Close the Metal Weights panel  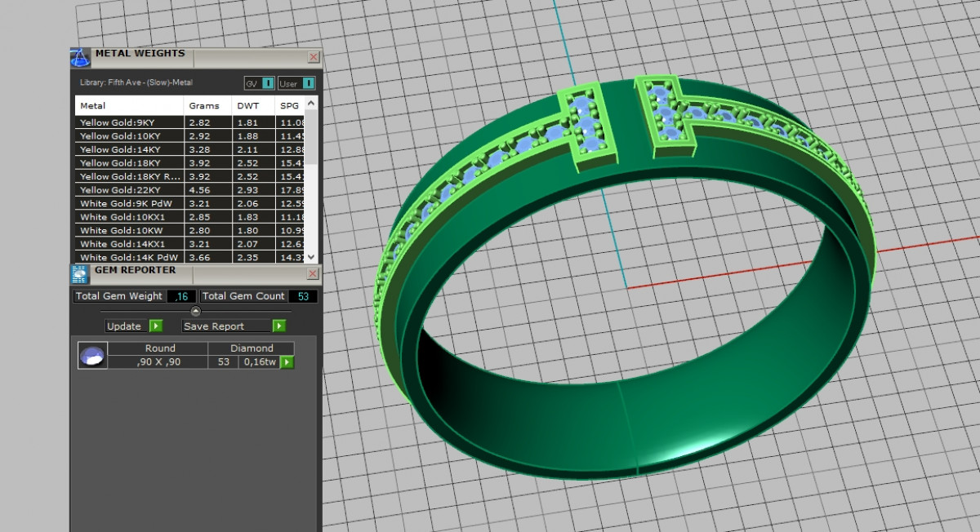313,57
